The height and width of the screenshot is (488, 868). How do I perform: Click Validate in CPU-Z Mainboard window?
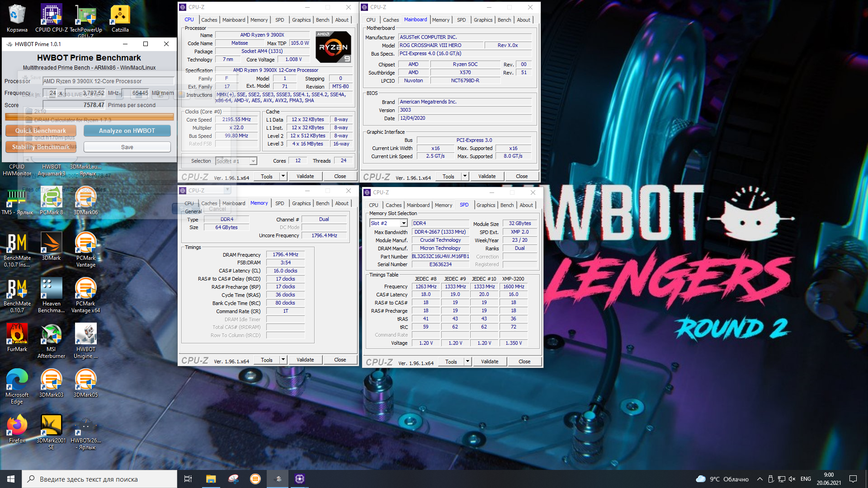tap(487, 176)
